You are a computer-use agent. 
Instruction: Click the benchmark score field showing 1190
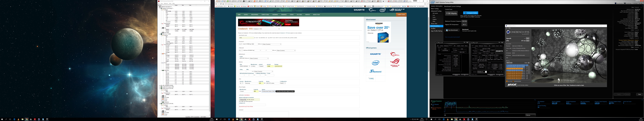[247, 38]
